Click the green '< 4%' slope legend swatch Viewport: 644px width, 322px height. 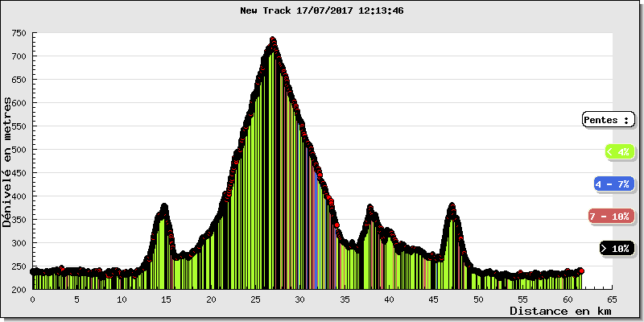pyautogui.click(x=618, y=151)
